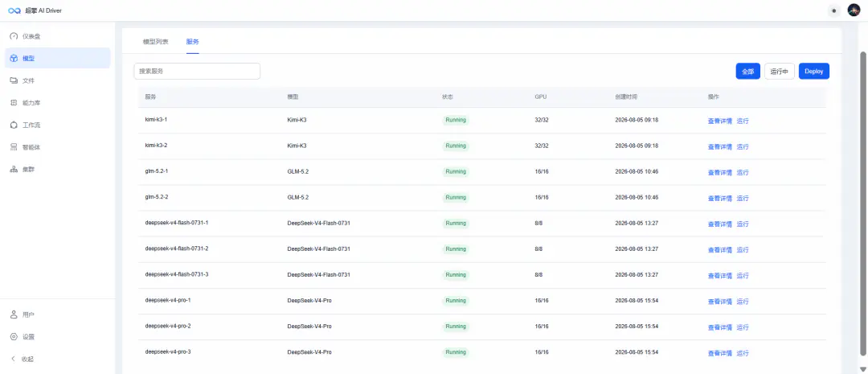View details of glm-5.2-1 service
This screenshot has height=374, width=868.
point(719,172)
